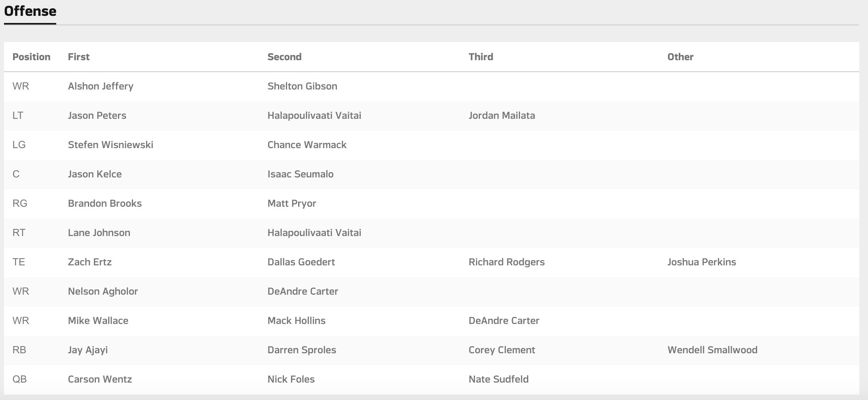868x400 pixels.
Task: Open Alshon Jeffery player link
Action: tap(101, 86)
